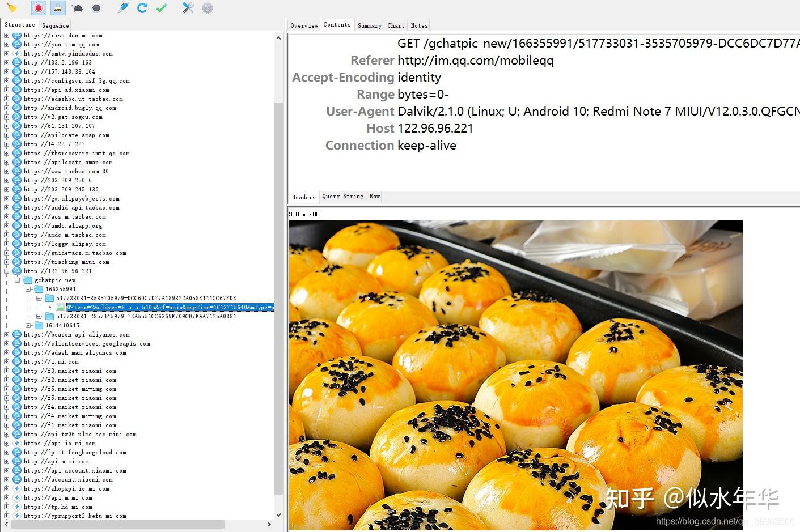The width and height of the screenshot is (800, 532).
Task: Show the Query String request view
Action: (x=343, y=197)
